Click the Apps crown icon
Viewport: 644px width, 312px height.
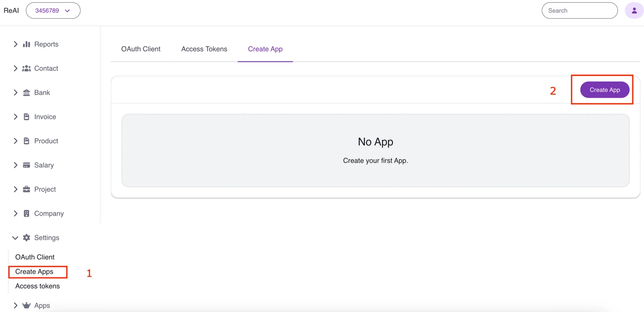[26, 305]
